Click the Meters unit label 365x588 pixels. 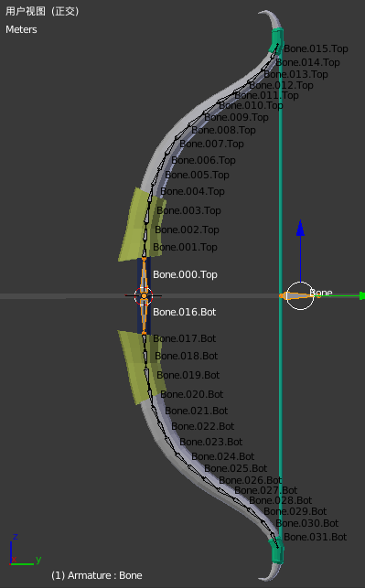click(21, 29)
